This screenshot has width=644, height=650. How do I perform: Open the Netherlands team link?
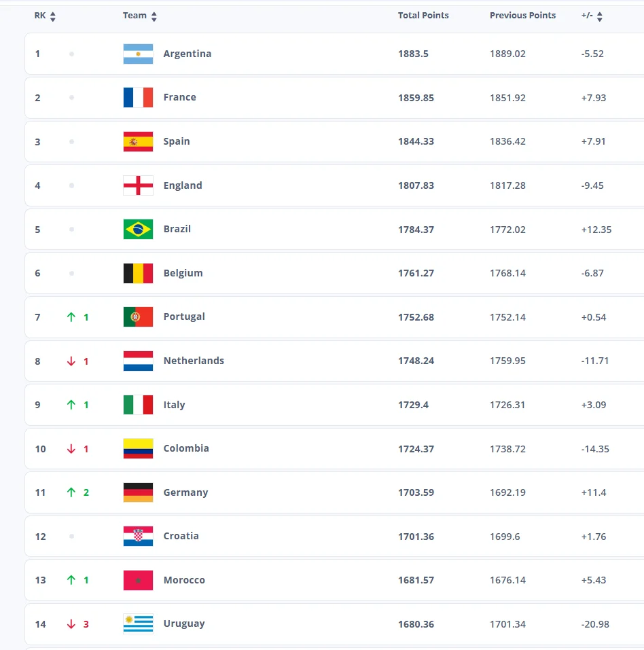click(x=194, y=361)
